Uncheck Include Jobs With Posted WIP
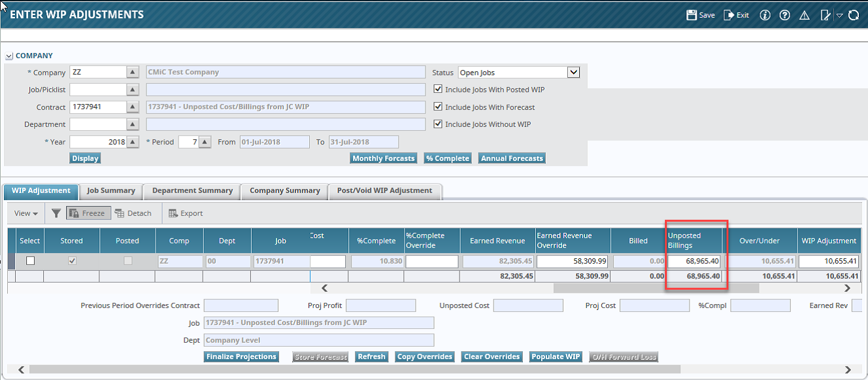This screenshot has width=868, height=380. (x=438, y=90)
